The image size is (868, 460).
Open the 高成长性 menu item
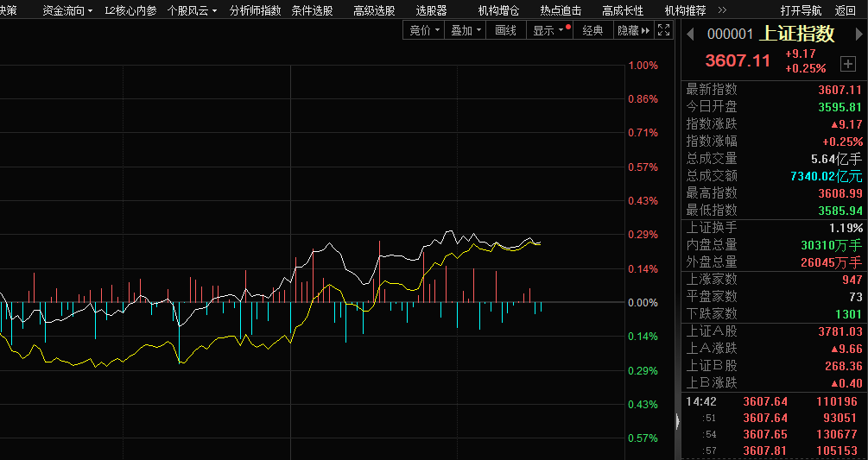coord(623,10)
